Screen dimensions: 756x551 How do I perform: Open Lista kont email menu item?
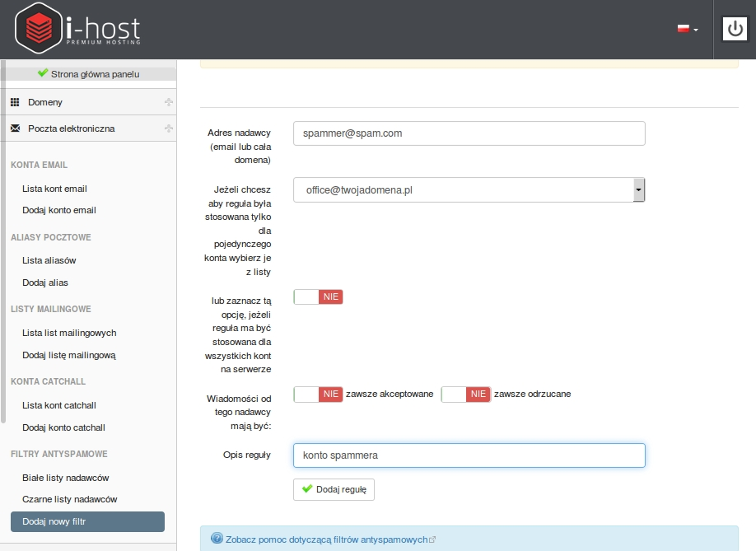tap(54, 189)
